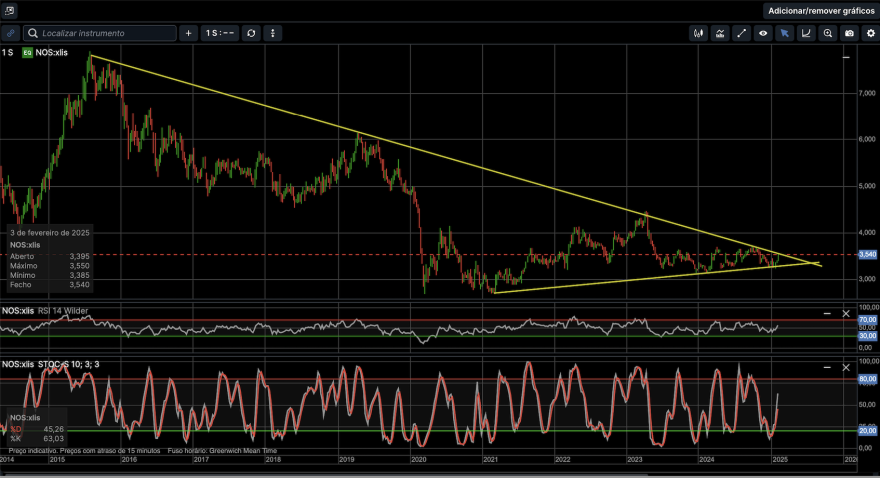Open the vertical three-dot more options menu
This screenshot has height=478, width=880.
pos(273,33)
